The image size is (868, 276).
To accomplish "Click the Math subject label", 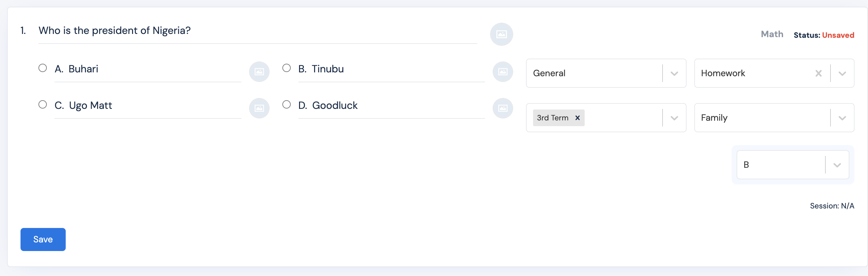I will click(x=772, y=34).
